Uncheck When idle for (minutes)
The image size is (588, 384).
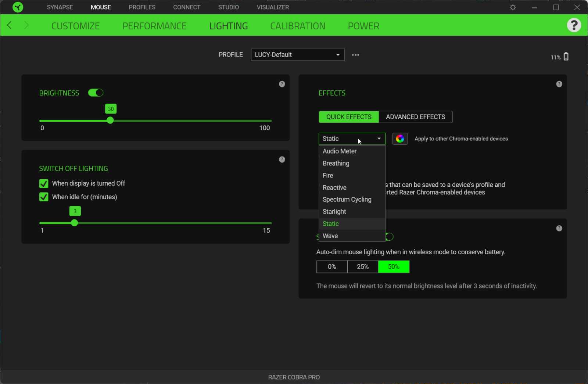click(x=44, y=197)
